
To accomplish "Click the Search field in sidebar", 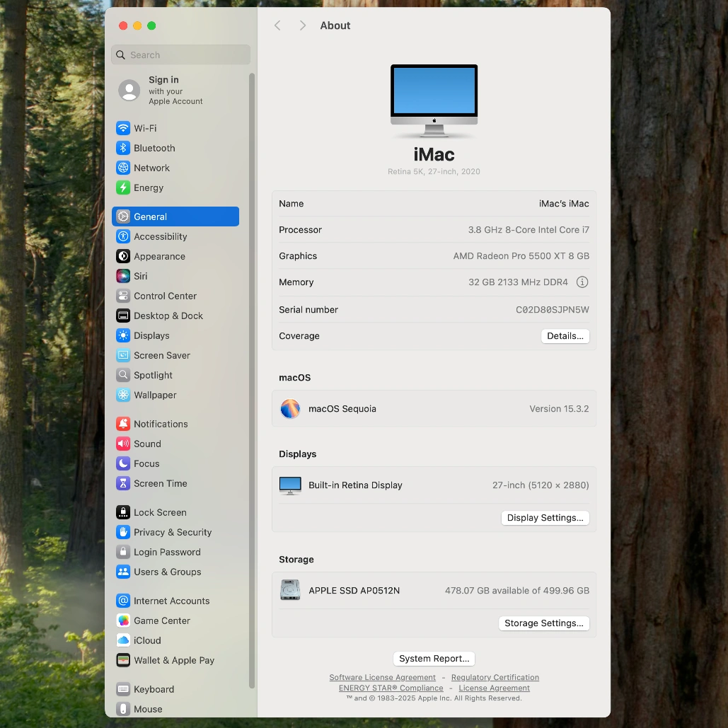I will coord(181,55).
